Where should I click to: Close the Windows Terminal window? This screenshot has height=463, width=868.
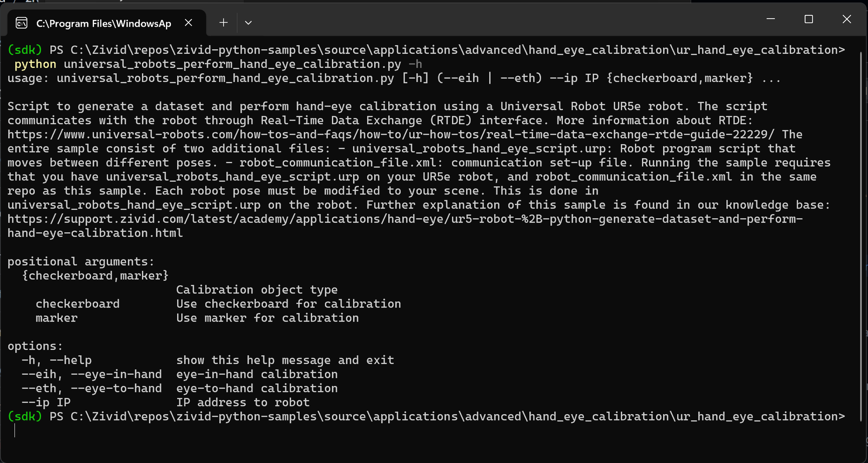click(x=847, y=19)
